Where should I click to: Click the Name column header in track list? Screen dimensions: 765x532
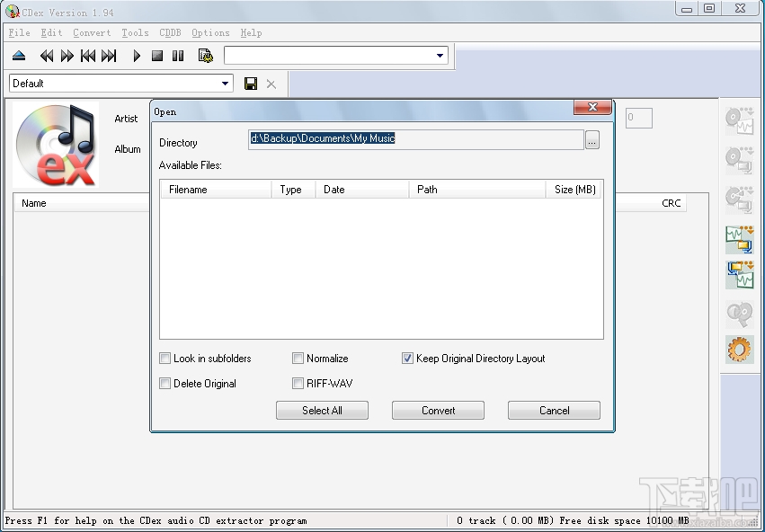[x=82, y=203]
